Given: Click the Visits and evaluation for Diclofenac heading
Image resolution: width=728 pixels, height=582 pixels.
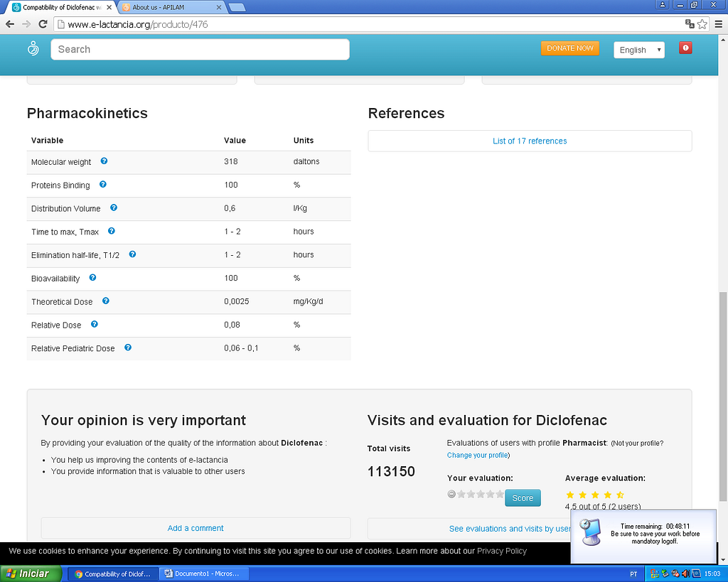Looking at the screenshot, I should [x=487, y=420].
